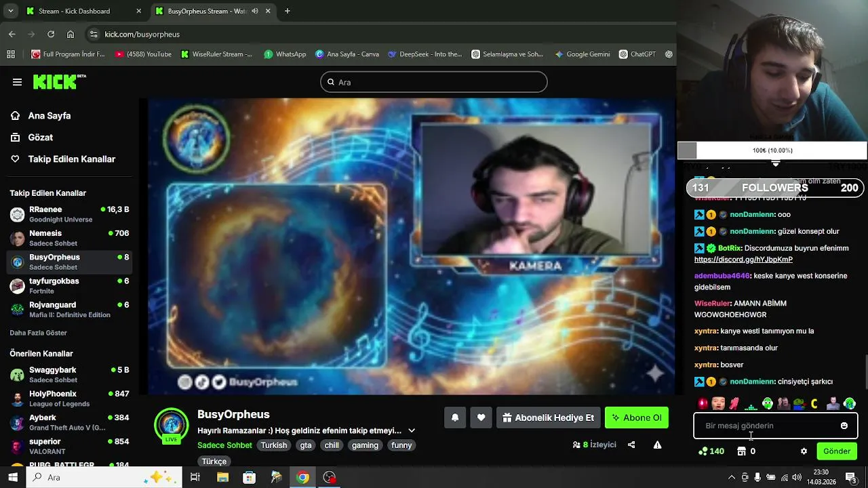Expand the stream title chevron

[x=412, y=430]
